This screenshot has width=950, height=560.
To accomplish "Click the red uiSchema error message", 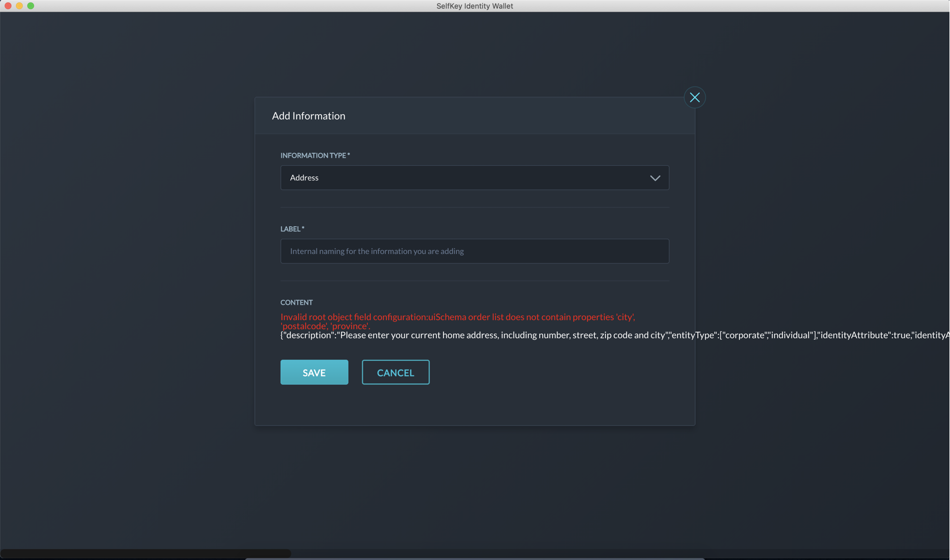I will click(x=458, y=321).
